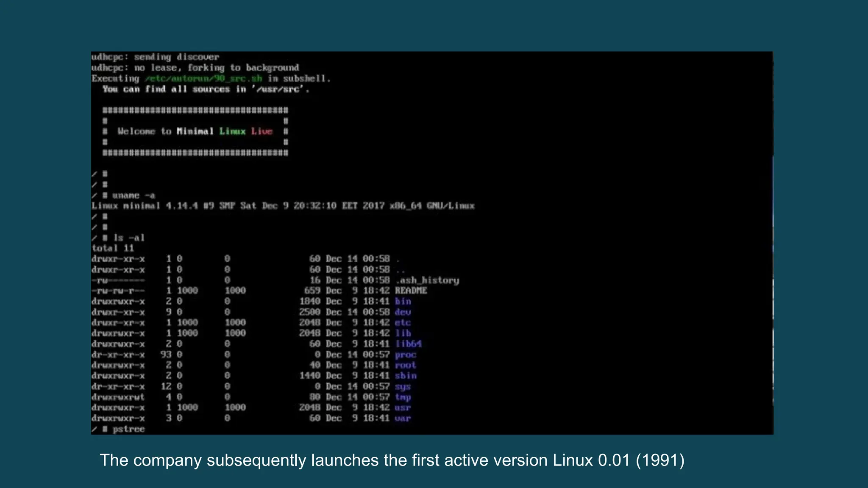Click the slide caption about Linux 0.01
868x488 pixels.
click(392, 460)
